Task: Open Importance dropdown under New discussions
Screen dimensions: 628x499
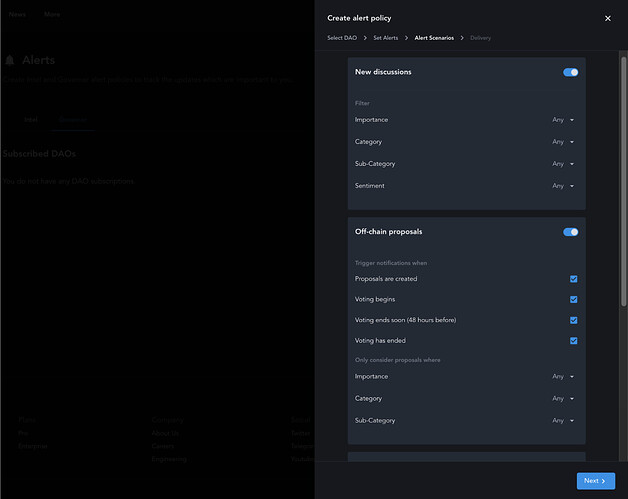Action: click(x=564, y=120)
